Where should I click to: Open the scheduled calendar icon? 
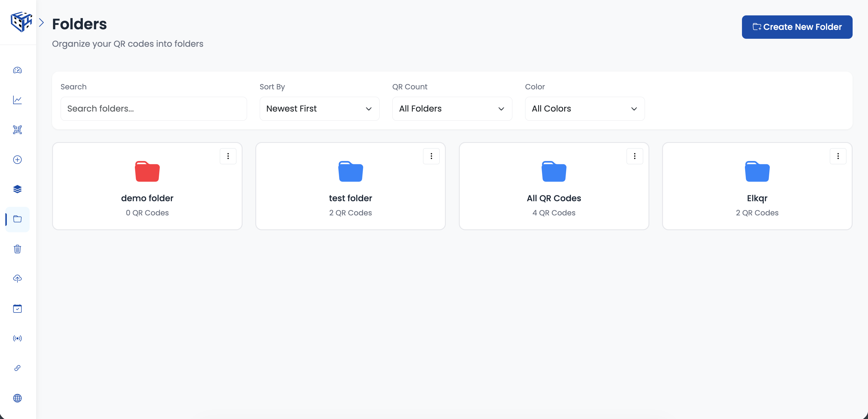[x=17, y=308]
